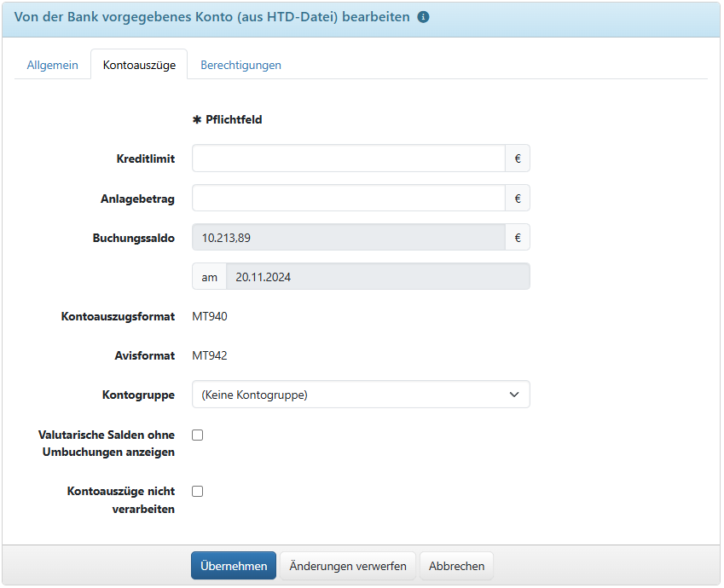
Task: Click the date field showing 20.11.2024
Action: click(378, 277)
